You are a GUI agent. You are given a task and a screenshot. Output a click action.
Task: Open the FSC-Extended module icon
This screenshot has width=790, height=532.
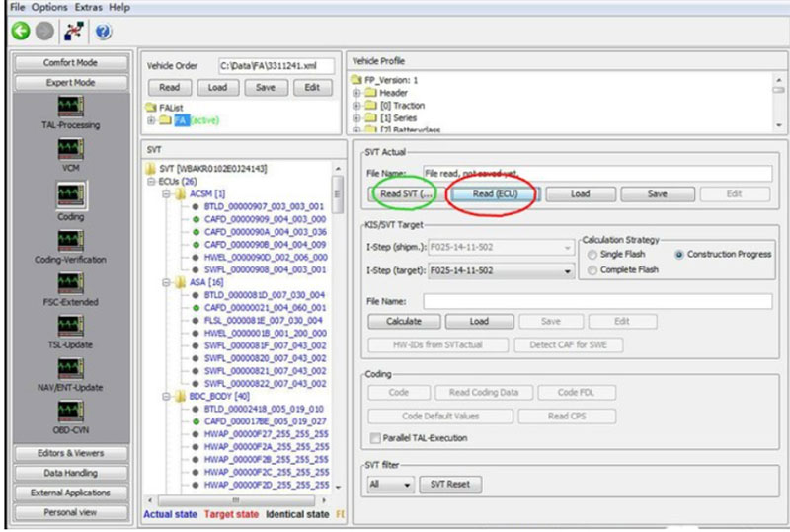coord(70,283)
